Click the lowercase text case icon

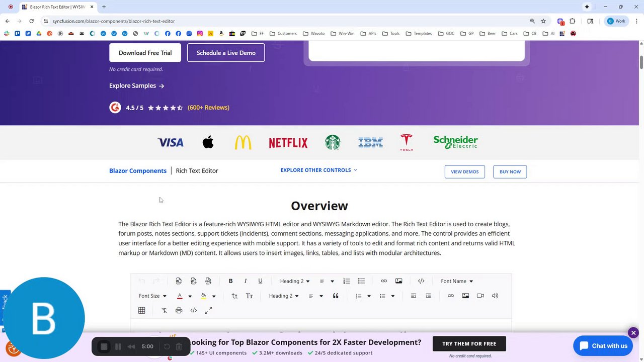point(234,296)
